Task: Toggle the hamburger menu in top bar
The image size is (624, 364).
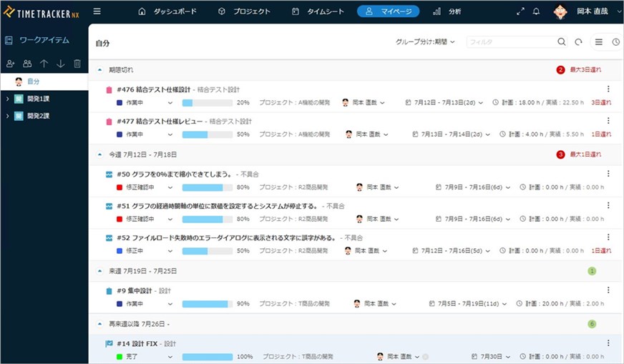Action: [x=97, y=11]
